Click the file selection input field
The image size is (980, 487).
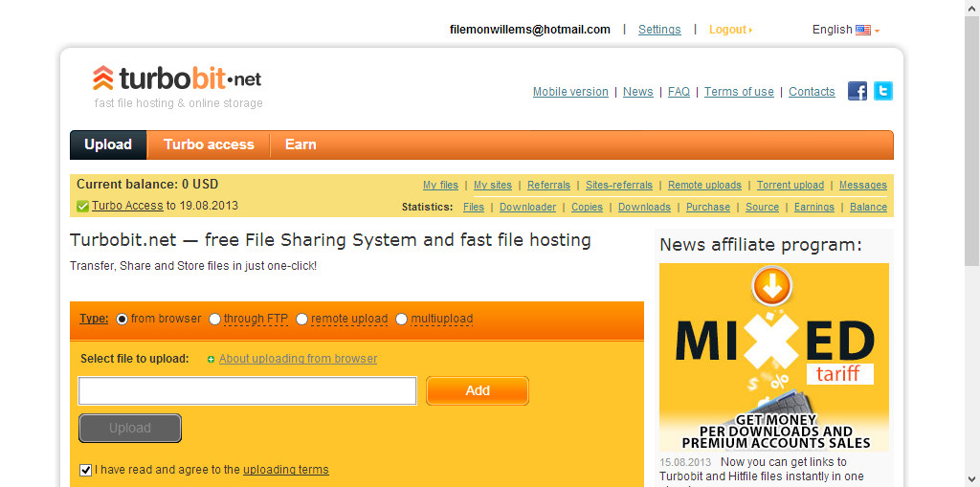click(248, 390)
